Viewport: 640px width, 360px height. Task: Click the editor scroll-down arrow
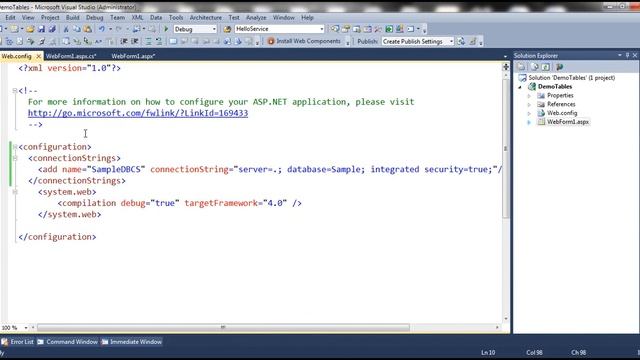point(506,319)
